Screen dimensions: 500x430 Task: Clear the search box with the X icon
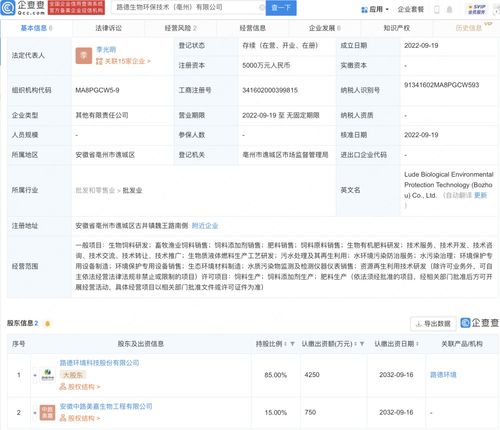[x=262, y=8]
